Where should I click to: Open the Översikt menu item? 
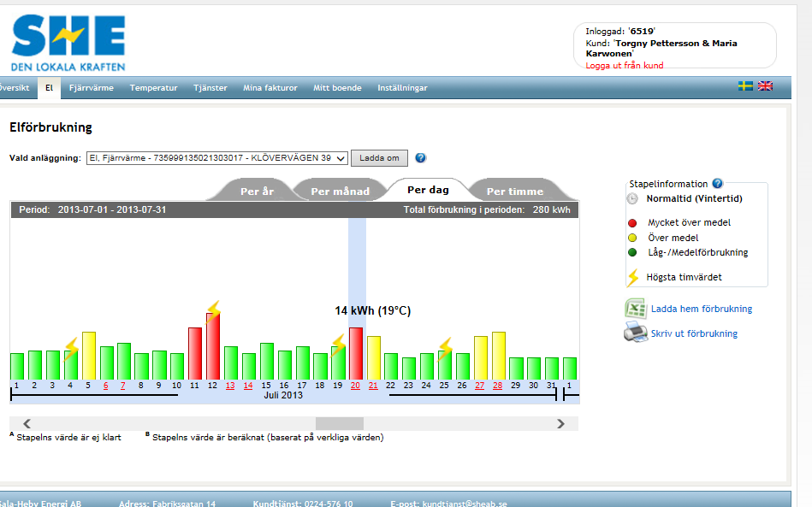(x=15, y=88)
